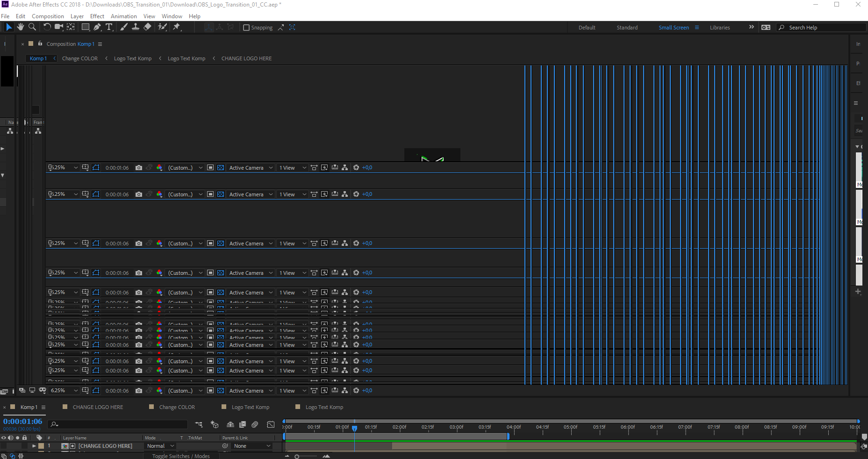The width and height of the screenshot is (868, 459).
Task: Select the Puppet Pin tool
Action: (177, 27)
